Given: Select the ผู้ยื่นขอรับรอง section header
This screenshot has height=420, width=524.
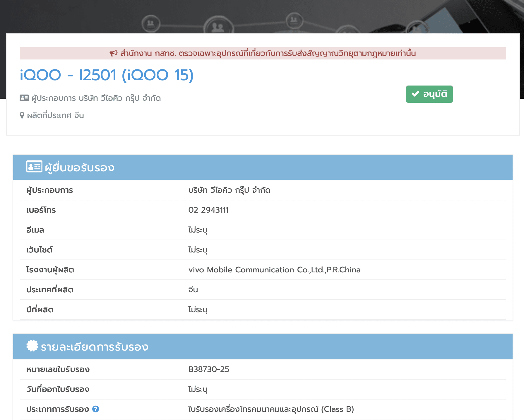Looking at the screenshot, I should (79, 168).
